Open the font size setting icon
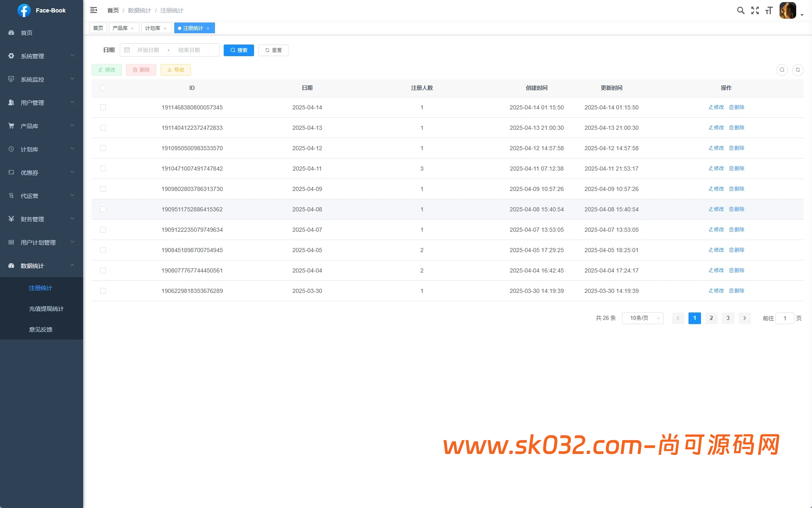The height and width of the screenshot is (508, 812). pos(769,10)
